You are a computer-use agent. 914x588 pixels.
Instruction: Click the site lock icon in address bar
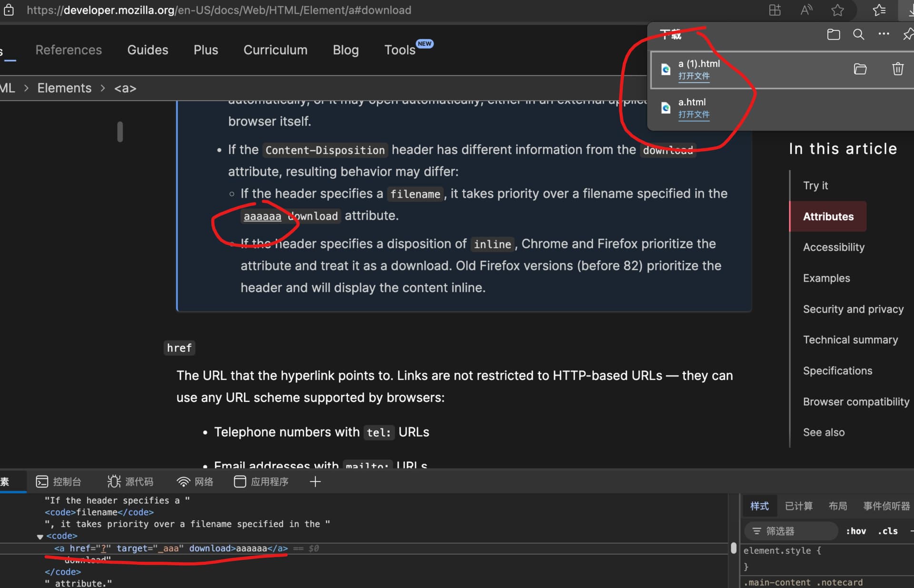9,10
